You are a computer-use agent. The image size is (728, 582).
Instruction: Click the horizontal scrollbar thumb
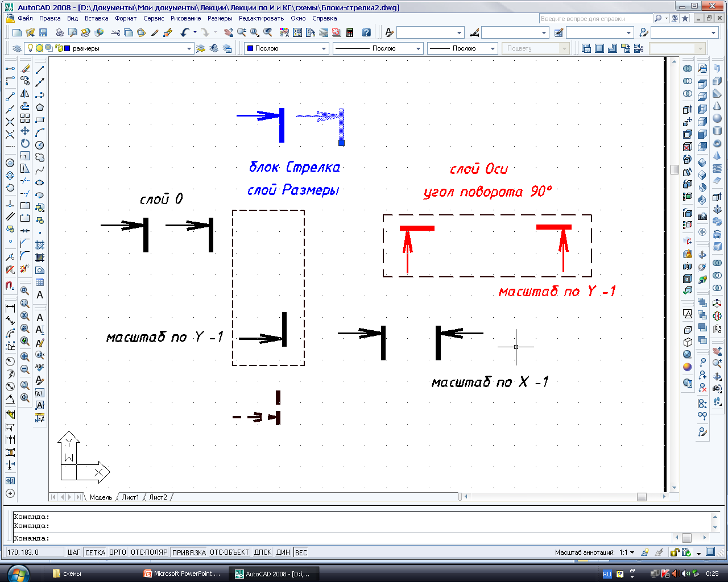tap(642, 497)
